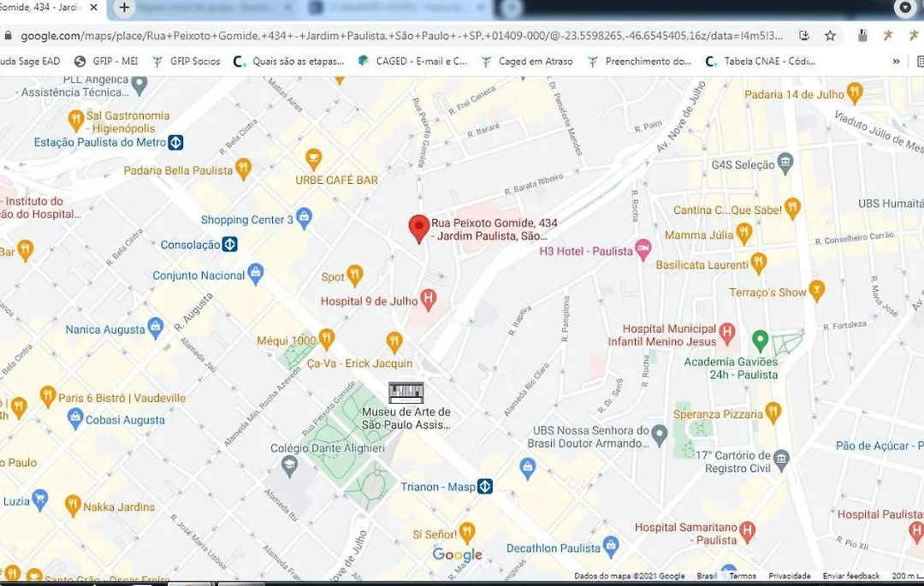Open the Shopping Center 3 shopping pin
The image size is (924, 586).
[304, 217]
